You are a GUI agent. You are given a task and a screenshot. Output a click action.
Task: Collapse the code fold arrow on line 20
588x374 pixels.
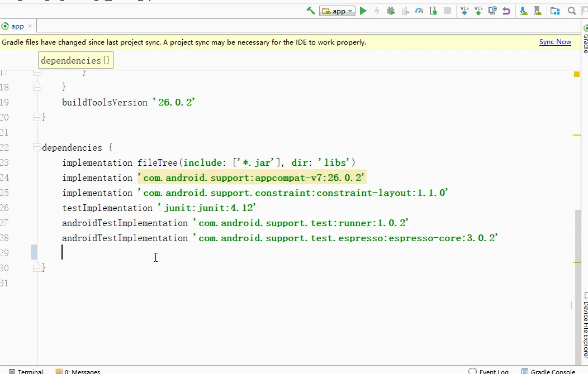(x=38, y=117)
